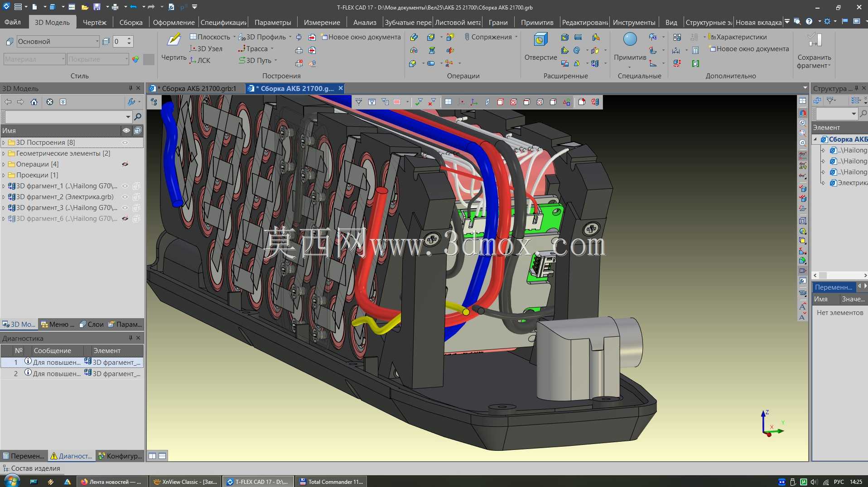The height and width of the screenshot is (487, 868).
Task: Toggle visibility of Операции folder
Action: point(125,164)
